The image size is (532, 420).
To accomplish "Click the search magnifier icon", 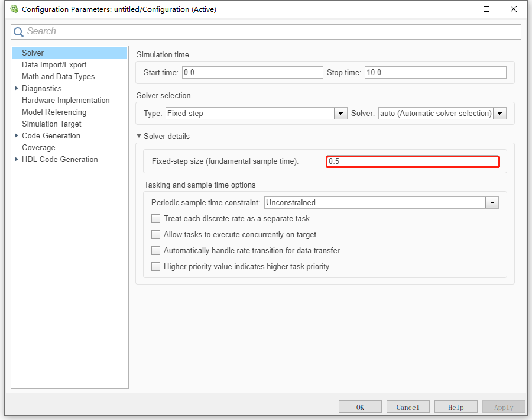I will [18, 31].
